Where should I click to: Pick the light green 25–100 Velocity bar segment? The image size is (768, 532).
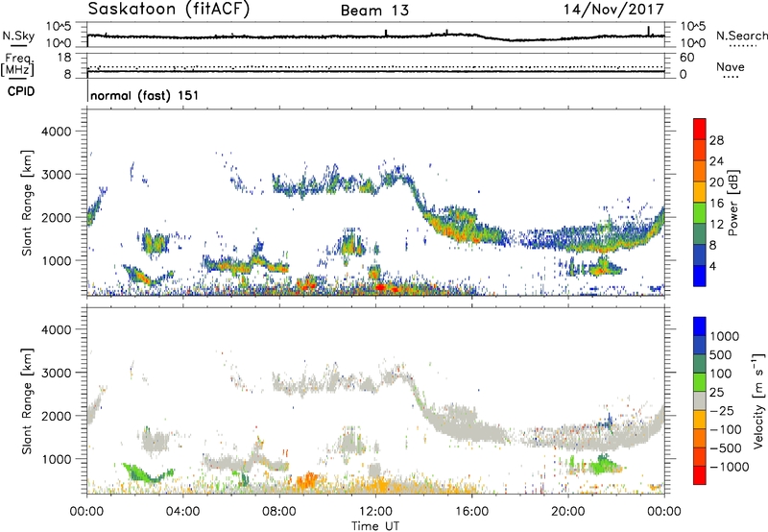point(700,382)
